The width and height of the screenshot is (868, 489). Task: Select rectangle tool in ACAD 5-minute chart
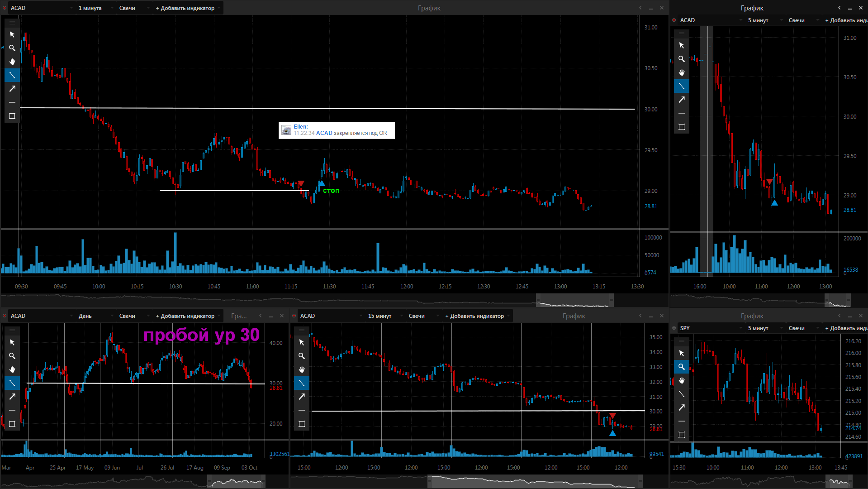pos(682,127)
